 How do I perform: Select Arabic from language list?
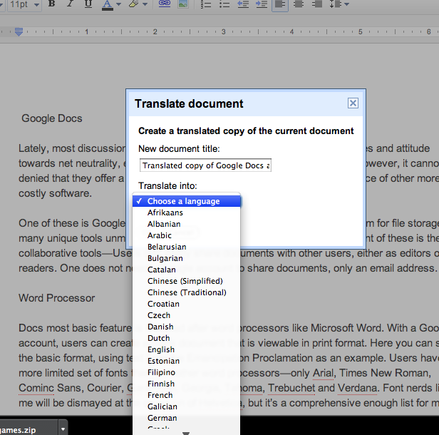pos(187,235)
